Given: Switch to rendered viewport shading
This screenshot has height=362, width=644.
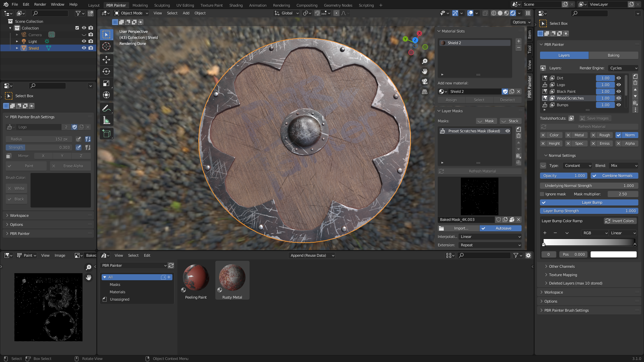Looking at the screenshot, I should (513, 13).
